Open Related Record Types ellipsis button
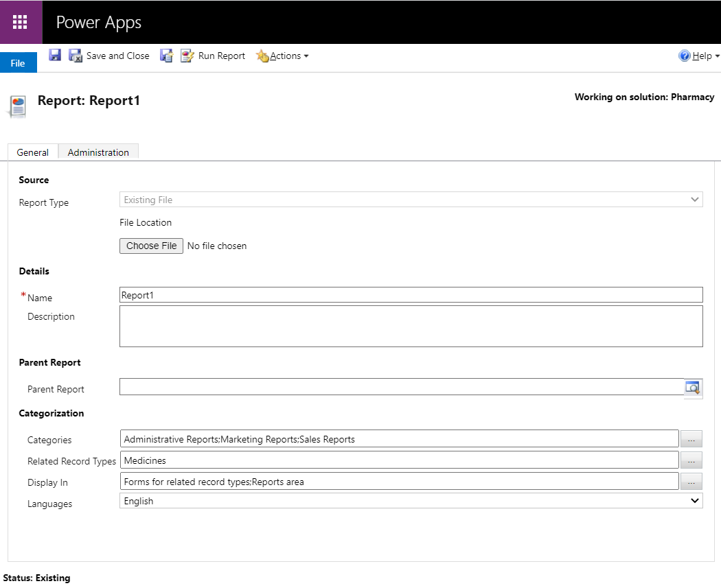Screen dimensions: 721x588 [691, 460]
